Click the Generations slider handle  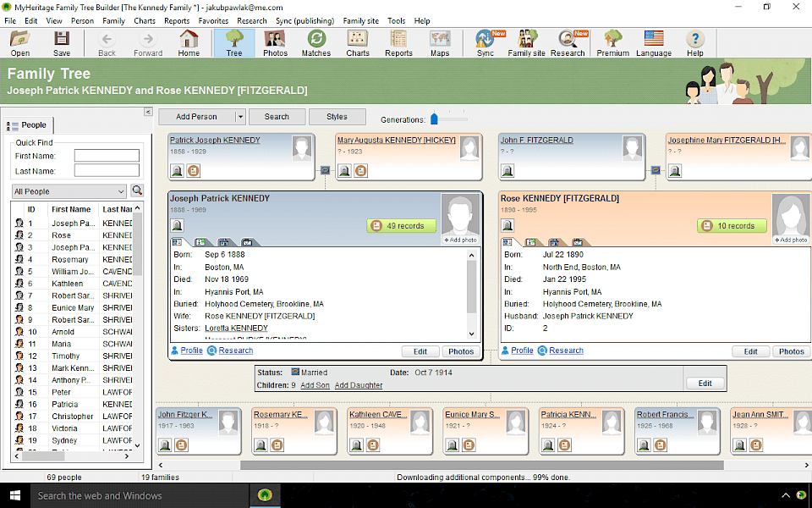click(435, 119)
